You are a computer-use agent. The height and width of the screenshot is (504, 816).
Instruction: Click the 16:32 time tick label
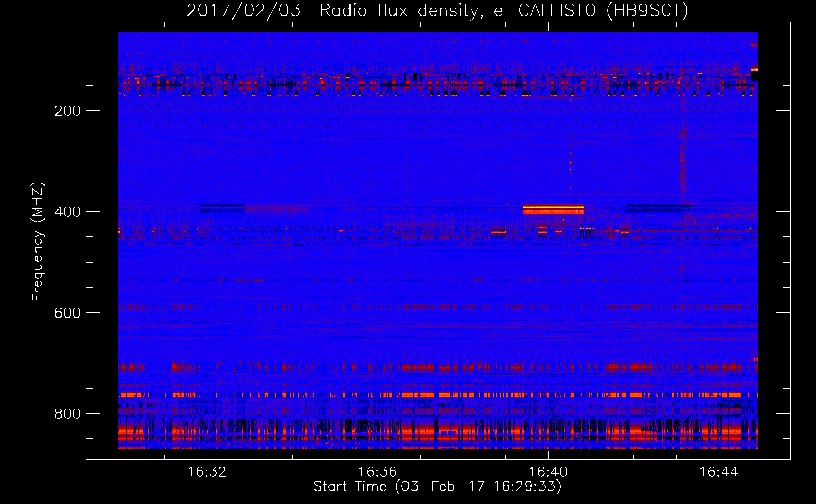coord(207,472)
